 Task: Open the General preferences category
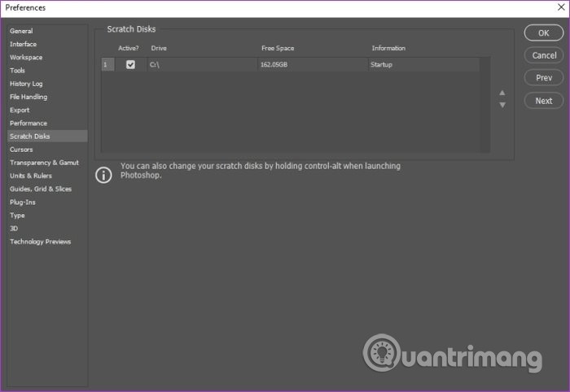click(21, 31)
